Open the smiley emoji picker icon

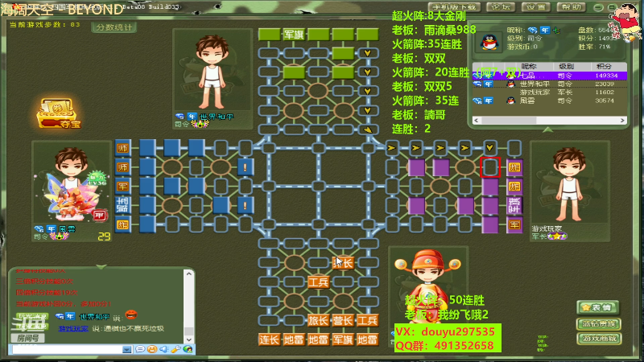click(x=152, y=349)
